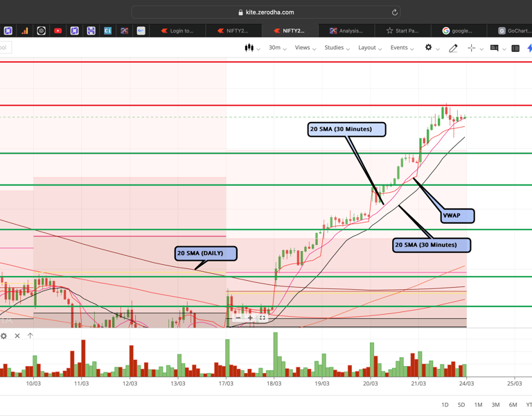The height and width of the screenshot is (416, 532).
Task: Open chart settings gear in toolbar
Action: [429, 48]
